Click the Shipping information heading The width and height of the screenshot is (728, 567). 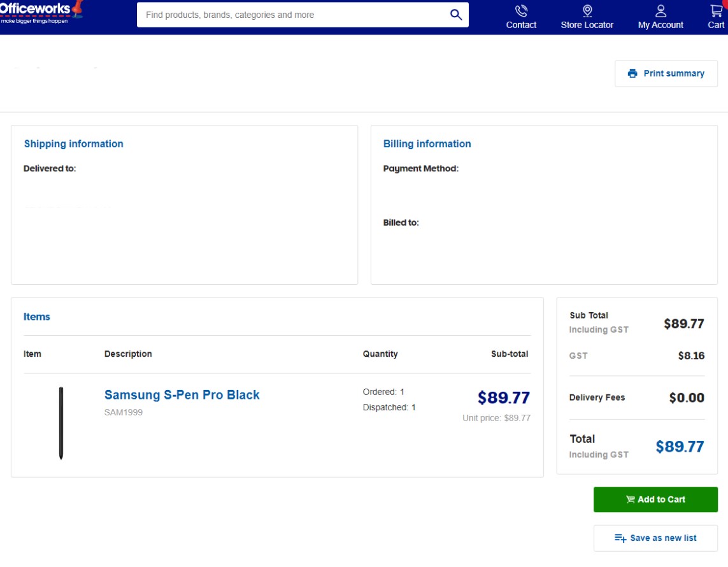73,144
